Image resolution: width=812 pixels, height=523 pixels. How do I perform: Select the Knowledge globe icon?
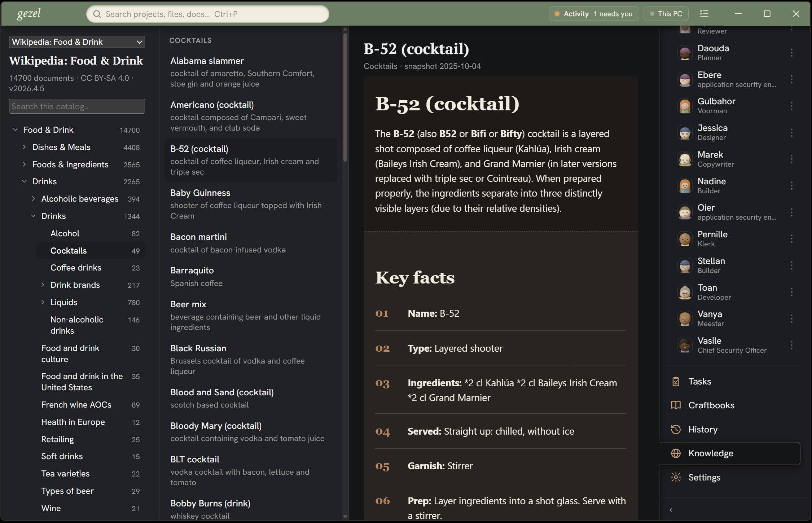point(676,453)
